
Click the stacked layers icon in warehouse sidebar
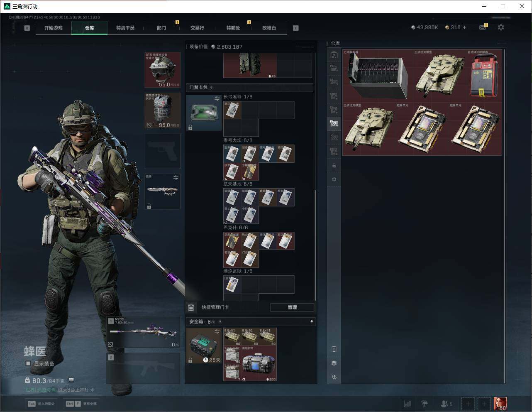(x=334, y=363)
